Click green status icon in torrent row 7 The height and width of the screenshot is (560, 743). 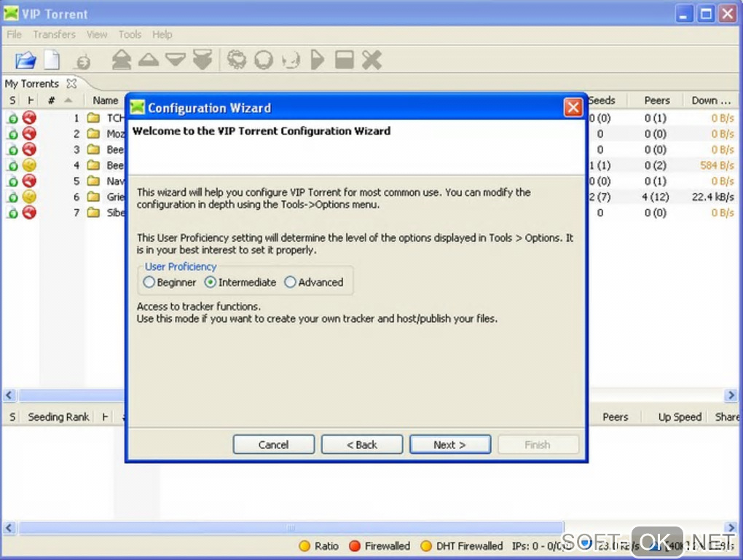[x=13, y=213]
